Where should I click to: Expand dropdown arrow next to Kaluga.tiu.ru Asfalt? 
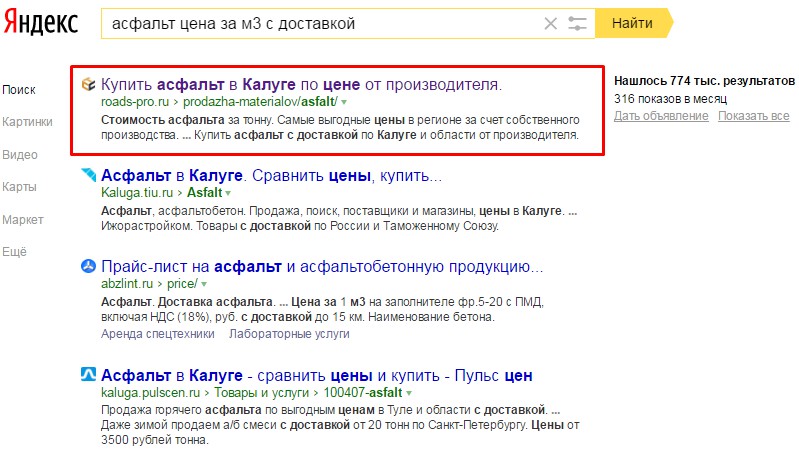228,193
